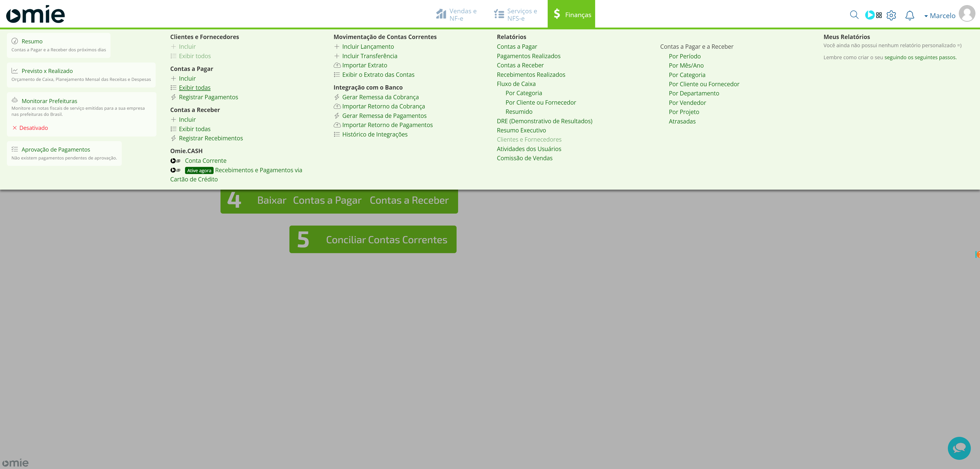
Task: Open Comissão de Vendas report
Action: (524, 158)
